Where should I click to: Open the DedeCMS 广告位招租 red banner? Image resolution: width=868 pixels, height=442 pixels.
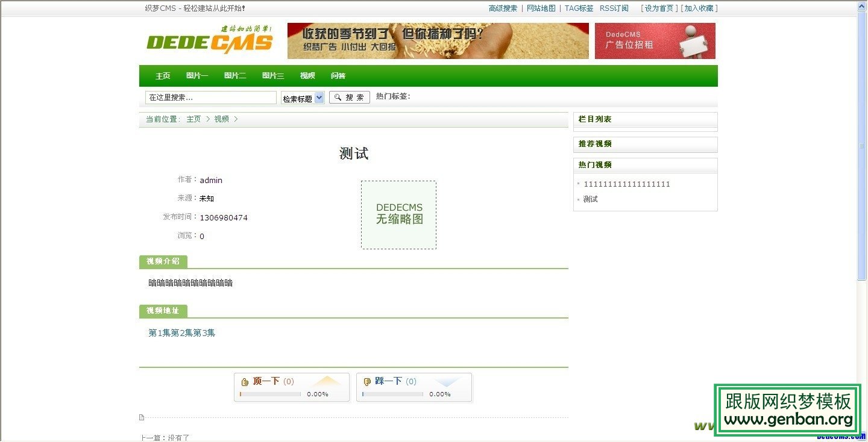(x=655, y=41)
